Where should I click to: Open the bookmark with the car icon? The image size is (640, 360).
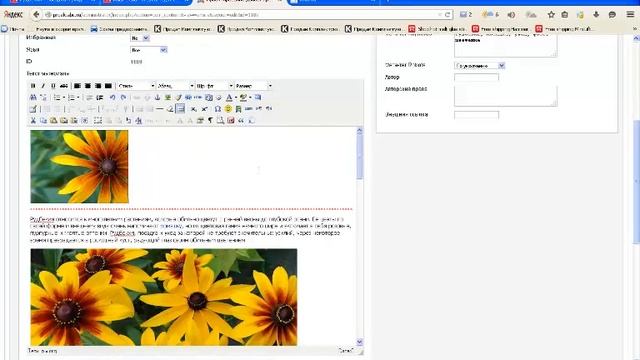point(119,29)
